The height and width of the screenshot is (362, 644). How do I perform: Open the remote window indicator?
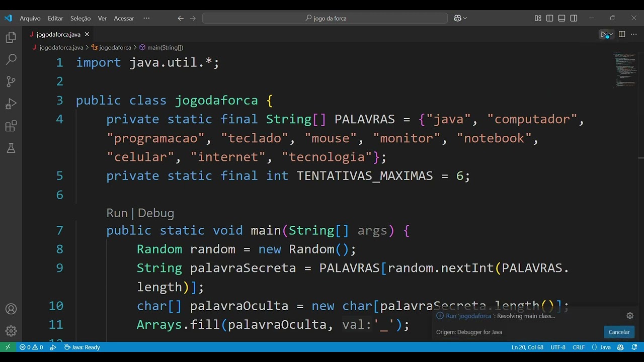coord(8,347)
